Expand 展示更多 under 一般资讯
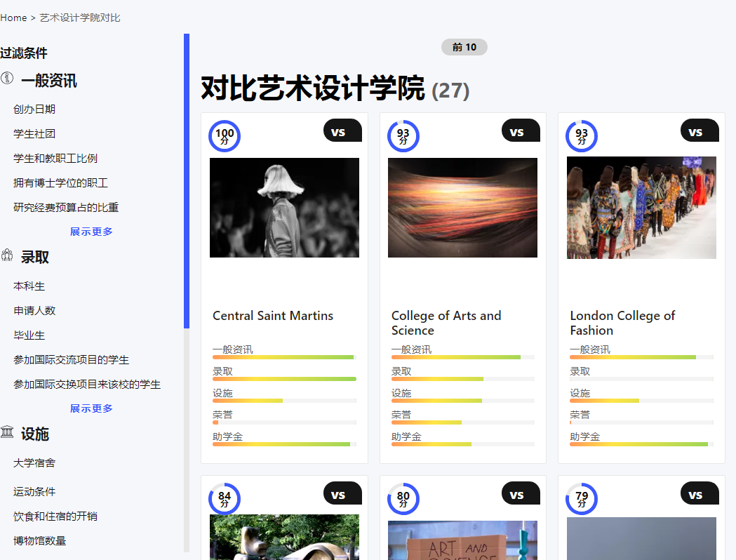Screen dimensions: 736x560 [91, 232]
